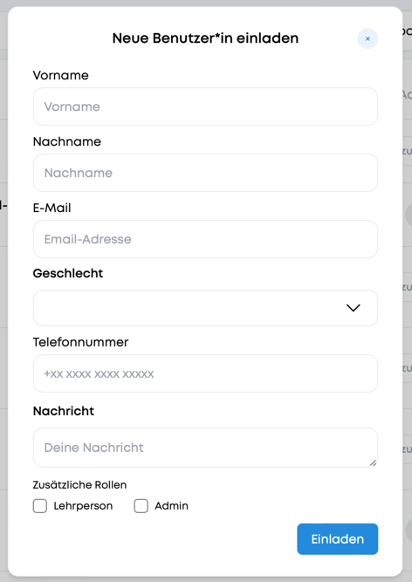Click the Zusätzliche Rollen heading
Viewport: 412px width, 582px height.
click(80, 485)
